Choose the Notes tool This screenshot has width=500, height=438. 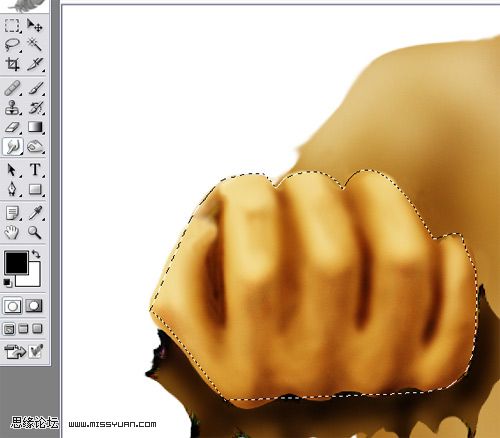tap(12, 213)
